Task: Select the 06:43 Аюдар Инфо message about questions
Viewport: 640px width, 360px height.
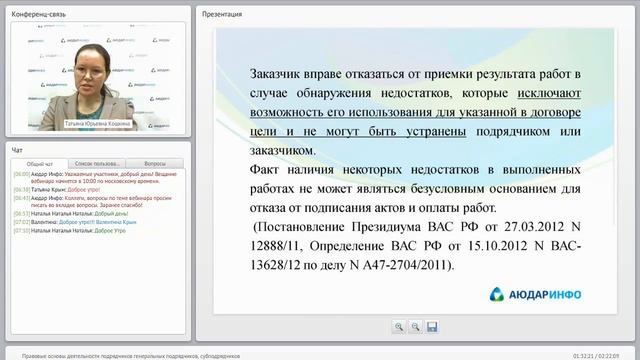Action: [x=93, y=201]
